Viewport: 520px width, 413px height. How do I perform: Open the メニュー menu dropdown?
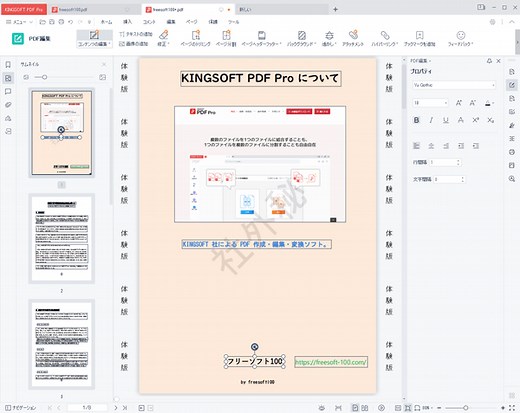20,22
